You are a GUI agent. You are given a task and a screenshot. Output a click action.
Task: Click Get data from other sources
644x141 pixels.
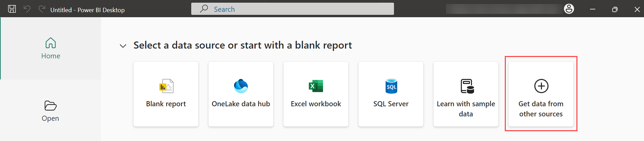tap(541, 94)
